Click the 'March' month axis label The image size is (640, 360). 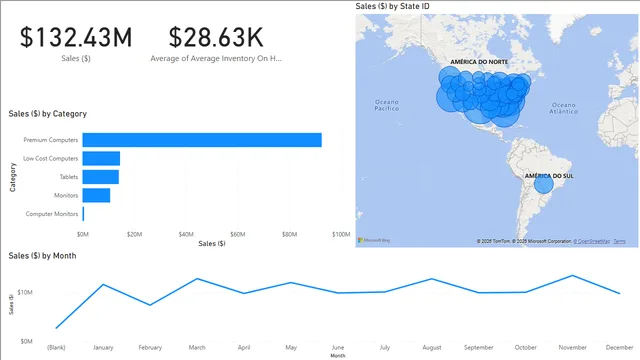(197, 347)
